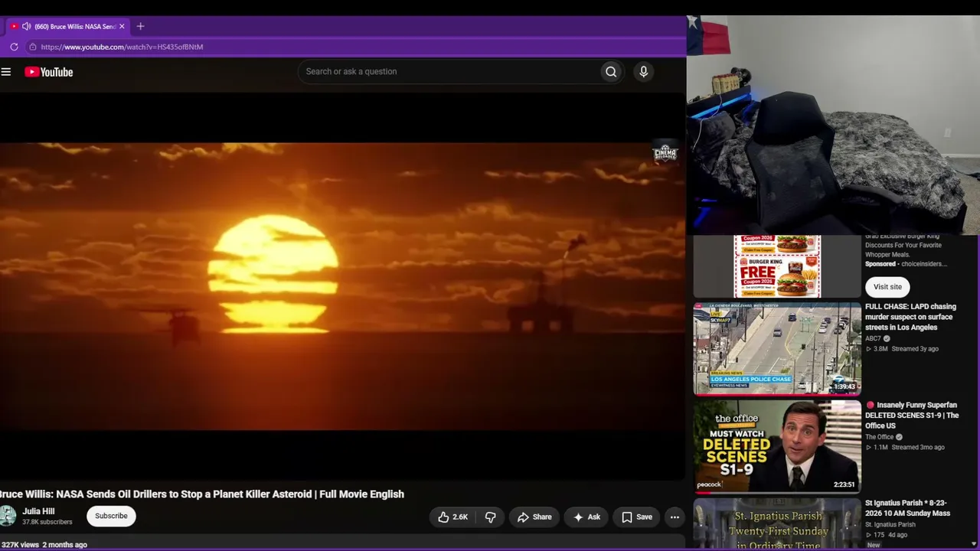The width and height of the screenshot is (980, 551).
Task: Click the '37.8K subscribers' count
Action: coord(47,523)
